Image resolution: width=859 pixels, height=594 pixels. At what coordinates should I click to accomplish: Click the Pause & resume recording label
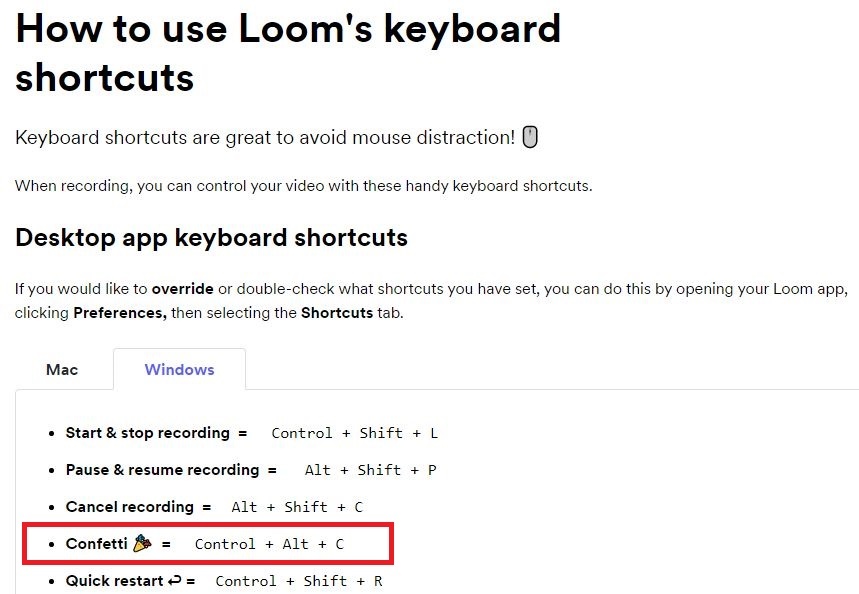163,470
